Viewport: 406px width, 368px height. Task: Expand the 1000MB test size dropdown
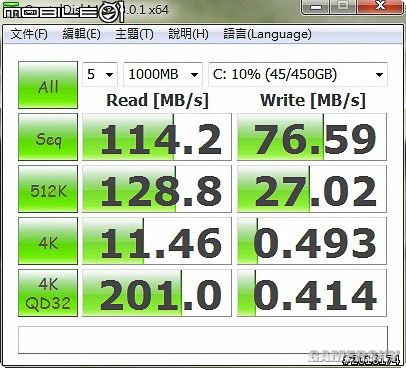click(163, 74)
